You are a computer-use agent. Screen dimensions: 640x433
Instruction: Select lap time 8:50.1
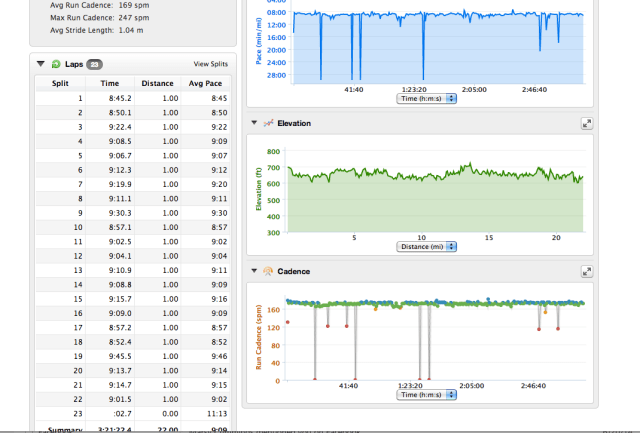(120, 113)
